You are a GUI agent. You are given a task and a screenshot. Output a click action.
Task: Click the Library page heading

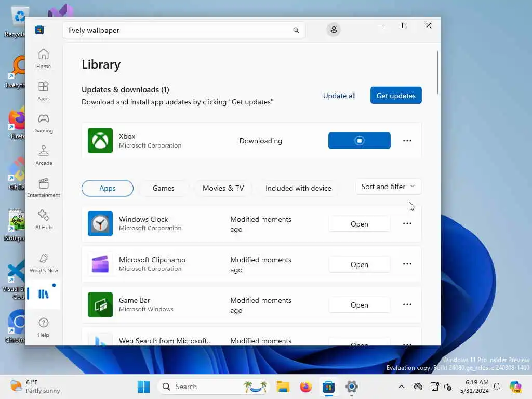click(x=101, y=64)
